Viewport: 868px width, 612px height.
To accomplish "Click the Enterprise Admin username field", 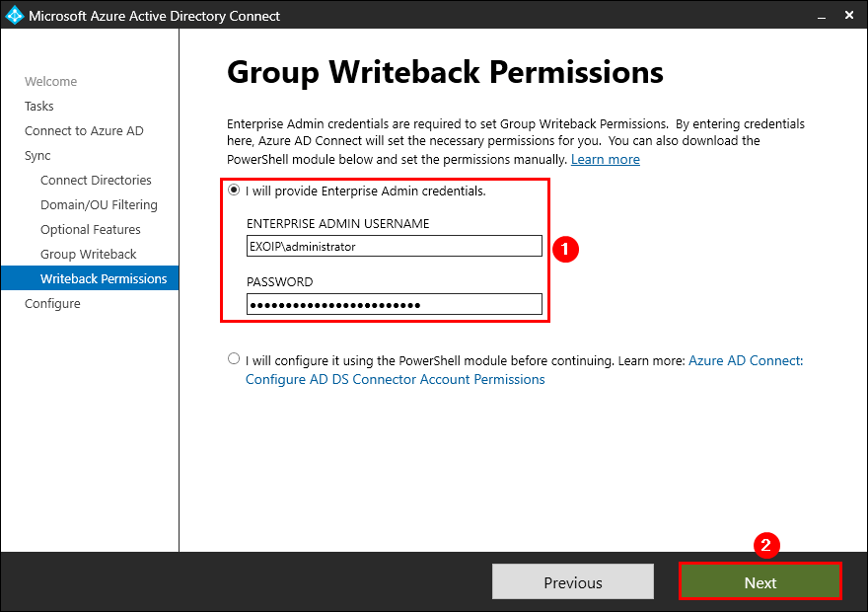I will click(394, 246).
